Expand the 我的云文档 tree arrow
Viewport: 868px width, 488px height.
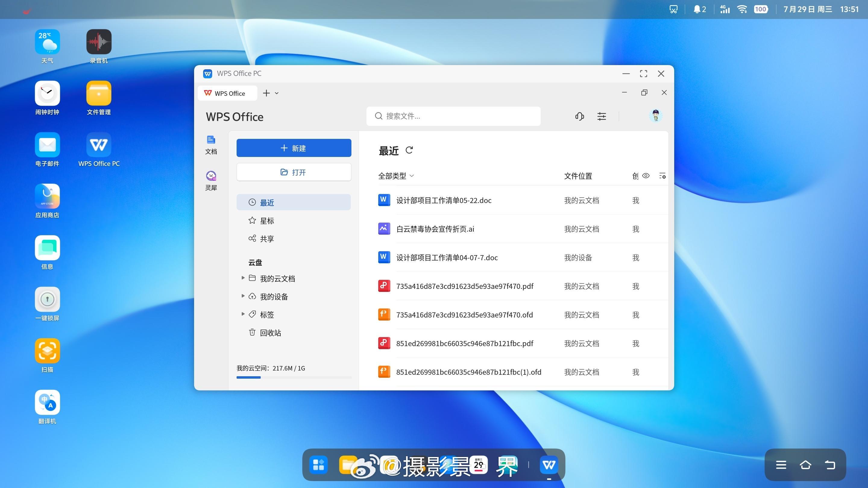point(243,278)
